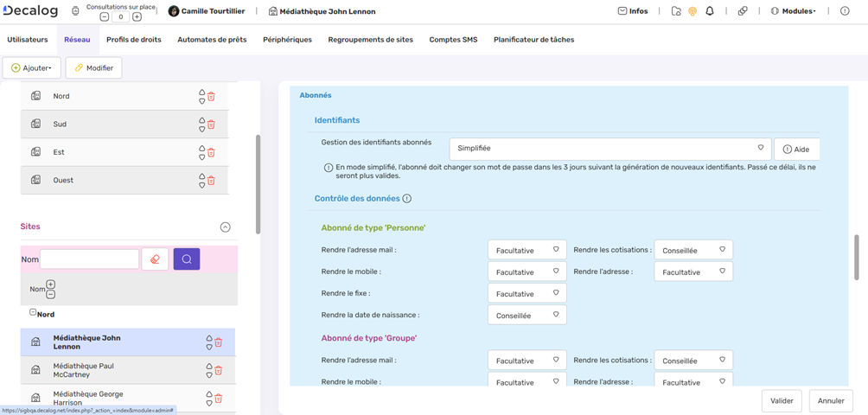
Task: Collapse the Nord site group
Action: point(33,313)
